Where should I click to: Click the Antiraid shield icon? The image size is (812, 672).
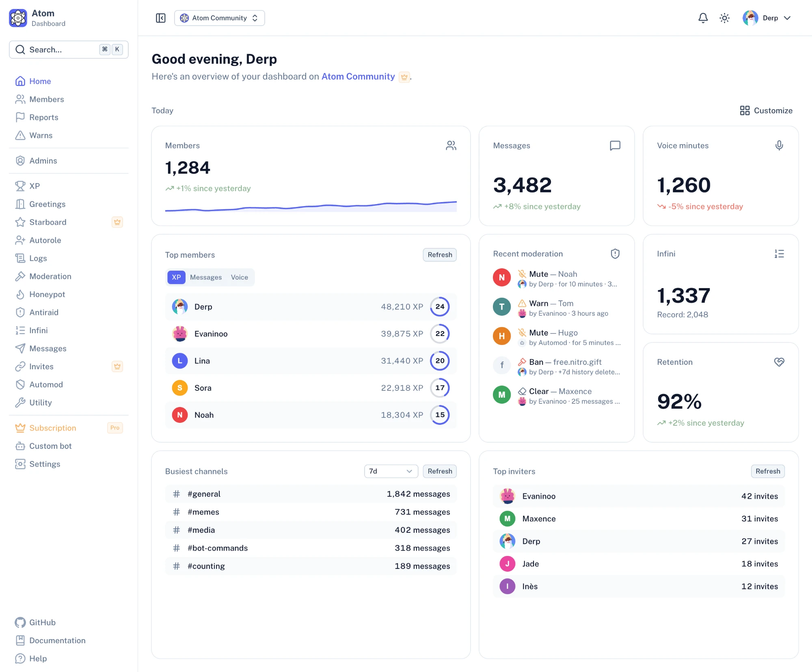[20, 312]
